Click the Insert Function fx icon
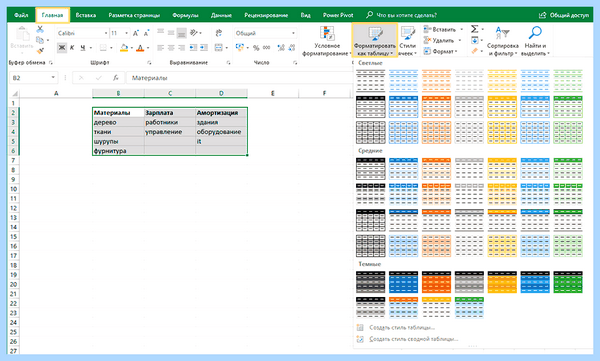This screenshot has height=361, width=600. [116, 78]
